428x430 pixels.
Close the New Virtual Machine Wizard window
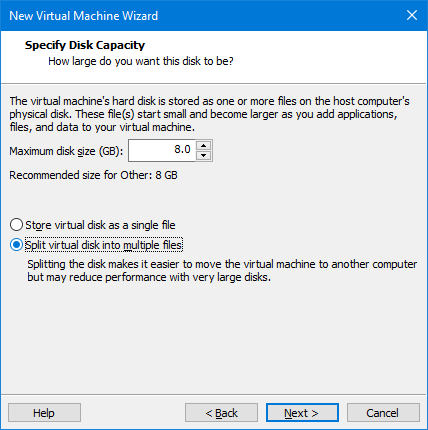412,15
